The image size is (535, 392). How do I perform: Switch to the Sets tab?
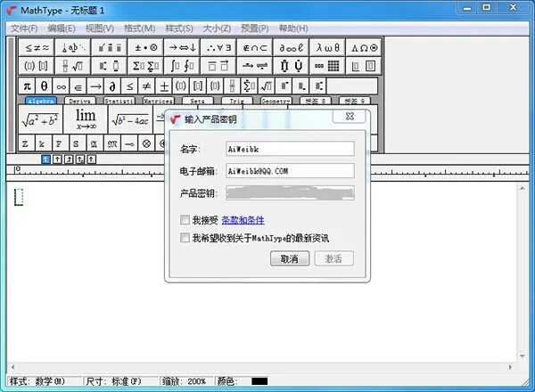coord(198,101)
